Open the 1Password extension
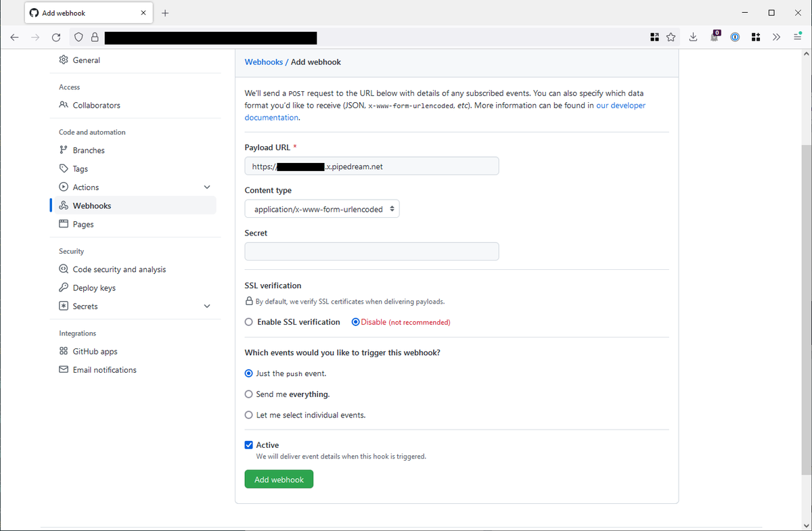 coord(735,37)
